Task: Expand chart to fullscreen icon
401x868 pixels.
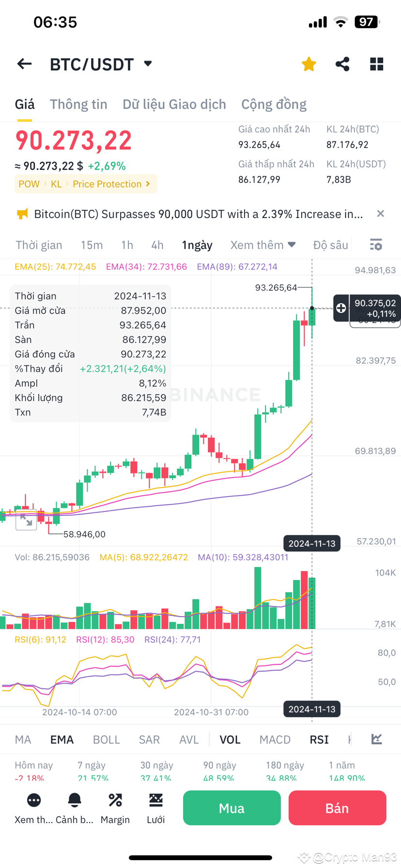Action: (26, 521)
